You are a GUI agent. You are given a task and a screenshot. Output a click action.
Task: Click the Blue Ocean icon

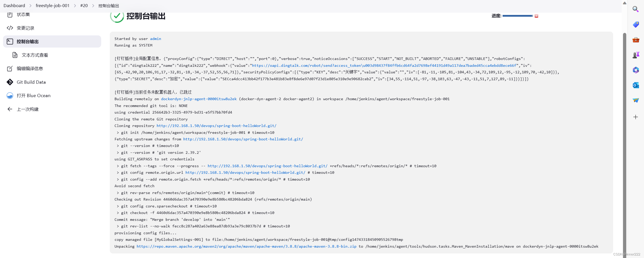(10, 96)
